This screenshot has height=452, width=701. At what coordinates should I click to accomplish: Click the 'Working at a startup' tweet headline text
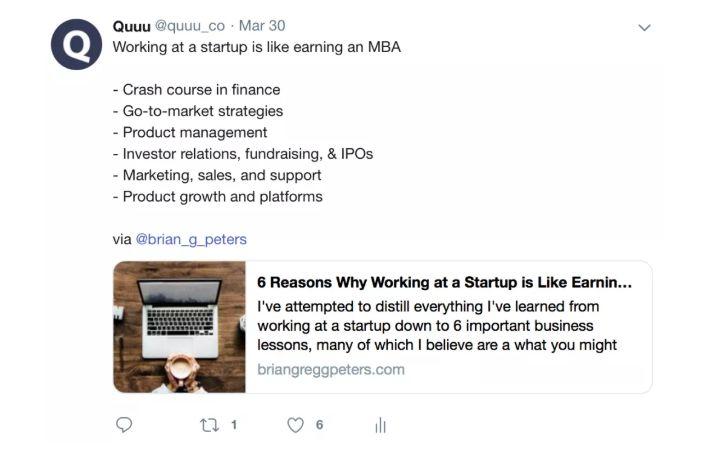[x=257, y=47]
